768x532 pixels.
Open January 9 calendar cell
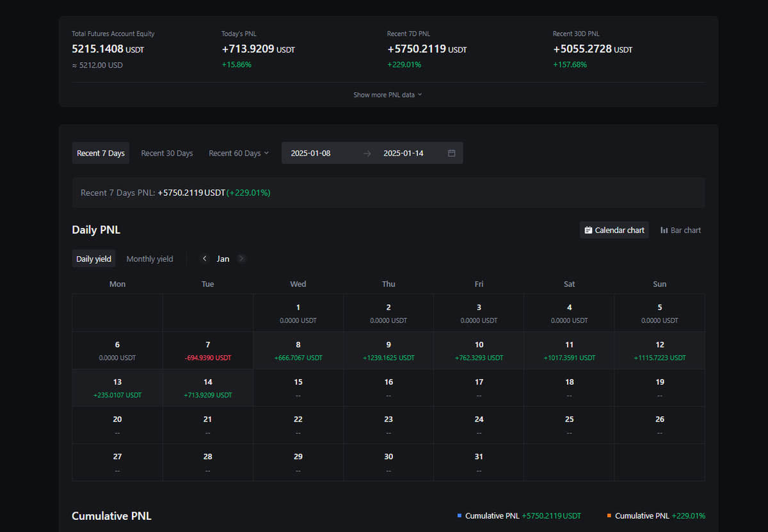[x=388, y=350]
